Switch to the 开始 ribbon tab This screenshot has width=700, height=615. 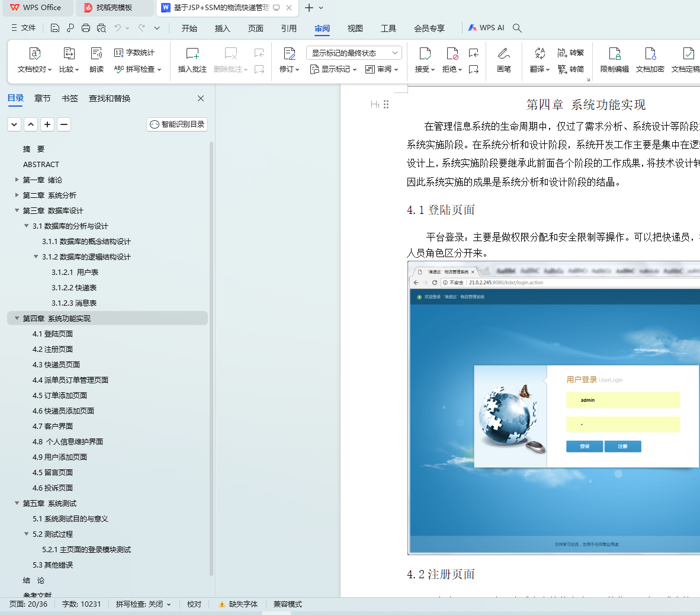point(190,28)
